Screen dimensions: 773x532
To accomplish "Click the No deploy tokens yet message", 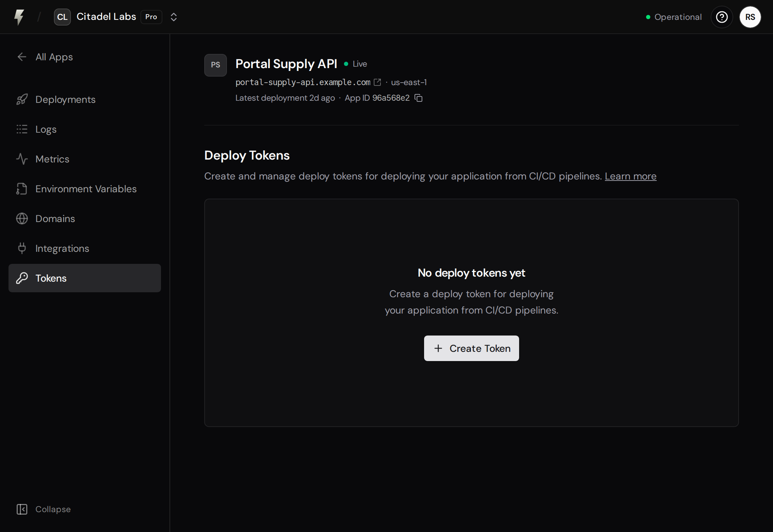I will tap(471, 273).
